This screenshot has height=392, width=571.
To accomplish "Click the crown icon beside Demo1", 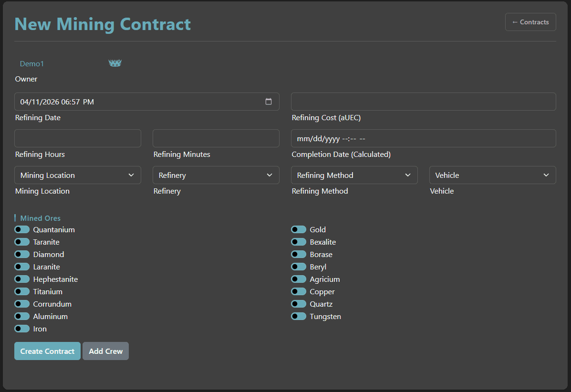I will [115, 62].
